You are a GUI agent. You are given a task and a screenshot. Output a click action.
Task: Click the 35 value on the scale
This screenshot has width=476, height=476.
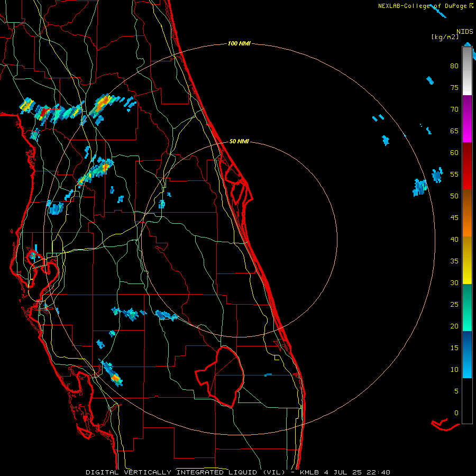454,261
